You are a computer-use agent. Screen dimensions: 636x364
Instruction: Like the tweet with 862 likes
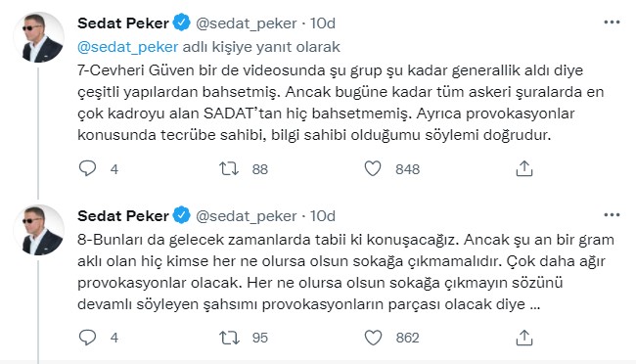coord(373,338)
